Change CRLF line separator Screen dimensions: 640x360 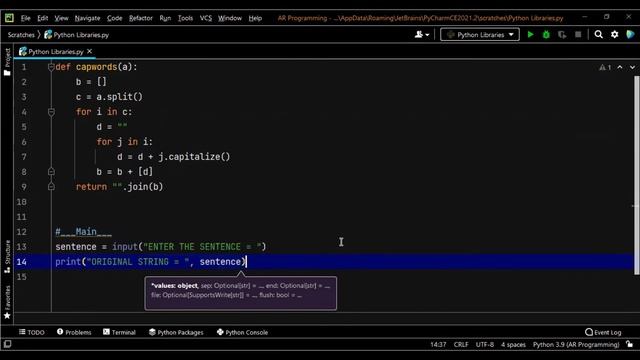[x=461, y=344]
